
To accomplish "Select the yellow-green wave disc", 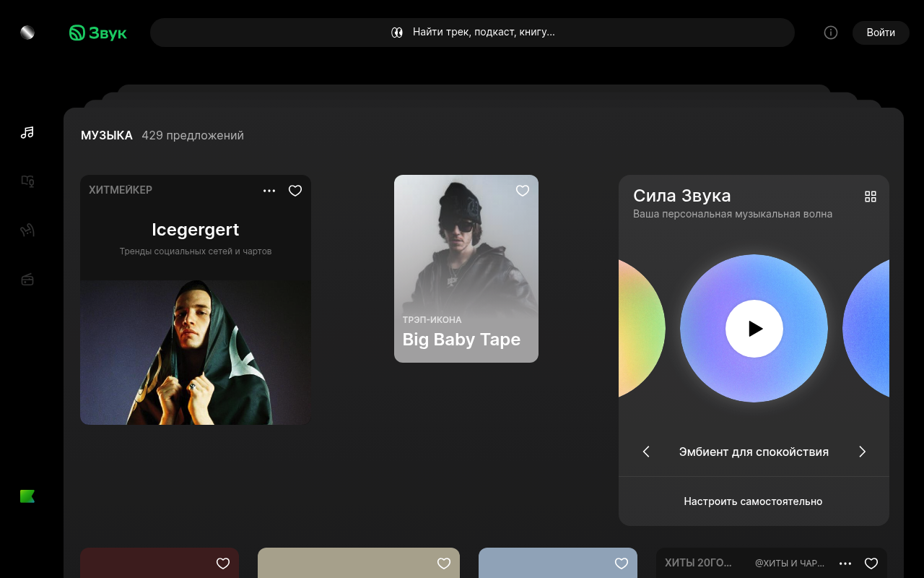I will click(642, 329).
